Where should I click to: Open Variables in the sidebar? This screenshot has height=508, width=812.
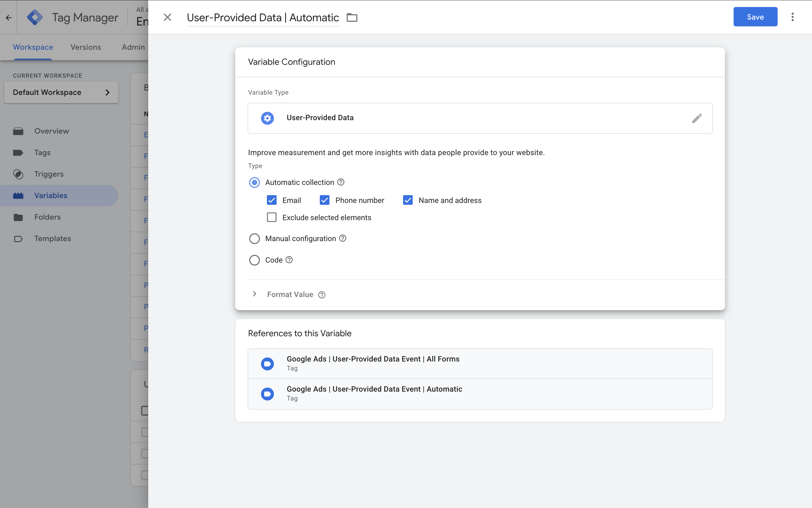click(59, 196)
